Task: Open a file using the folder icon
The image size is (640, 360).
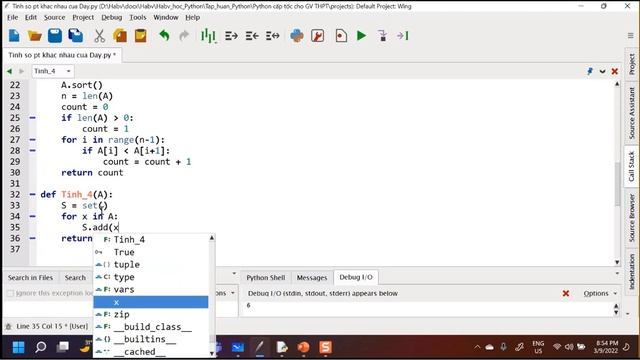Action: pyautogui.click(x=35, y=36)
